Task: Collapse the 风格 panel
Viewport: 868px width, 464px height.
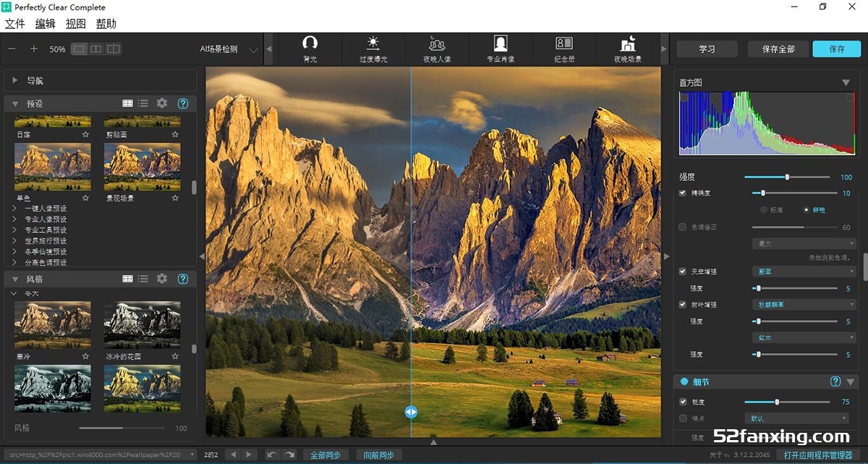Action: click(x=14, y=279)
